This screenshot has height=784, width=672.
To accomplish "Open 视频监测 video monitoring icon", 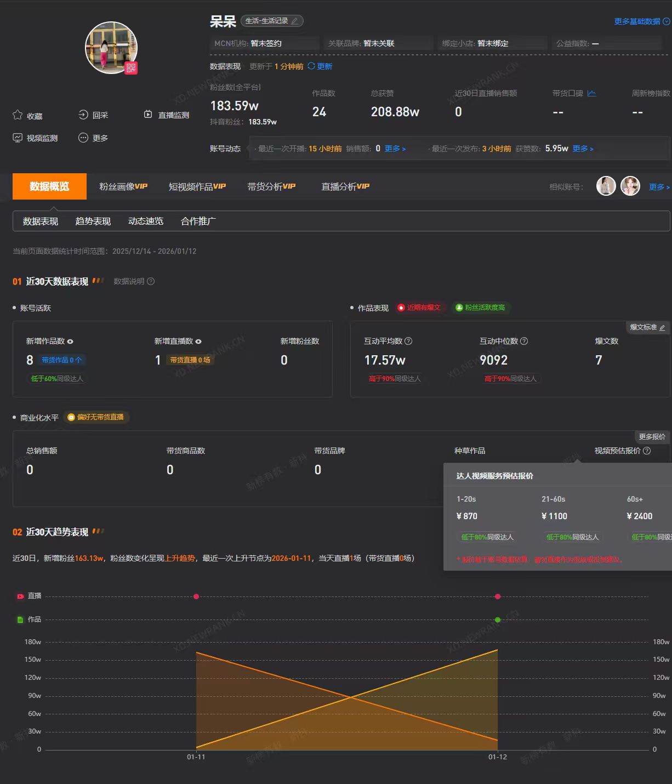I will (x=18, y=138).
